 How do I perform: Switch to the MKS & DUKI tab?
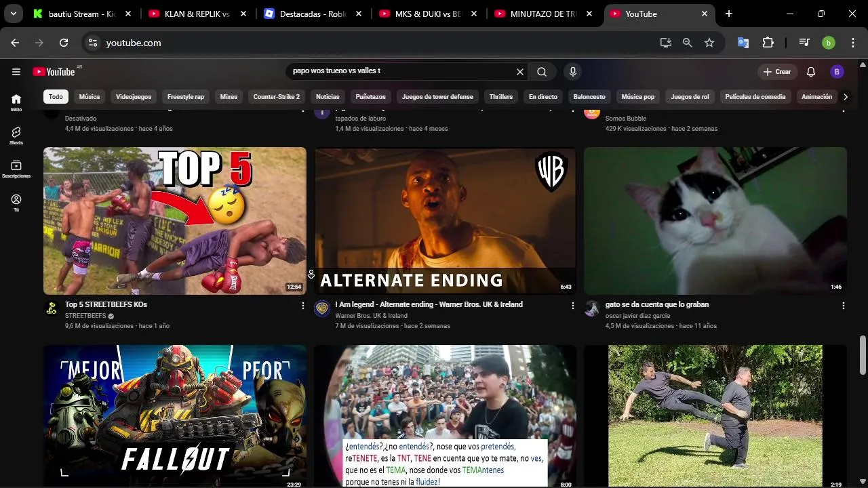pyautogui.click(x=429, y=14)
